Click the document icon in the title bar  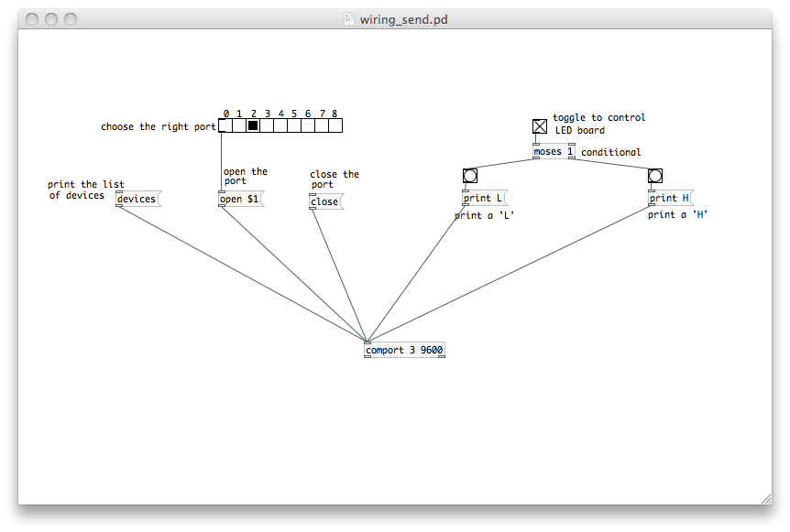(348, 19)
